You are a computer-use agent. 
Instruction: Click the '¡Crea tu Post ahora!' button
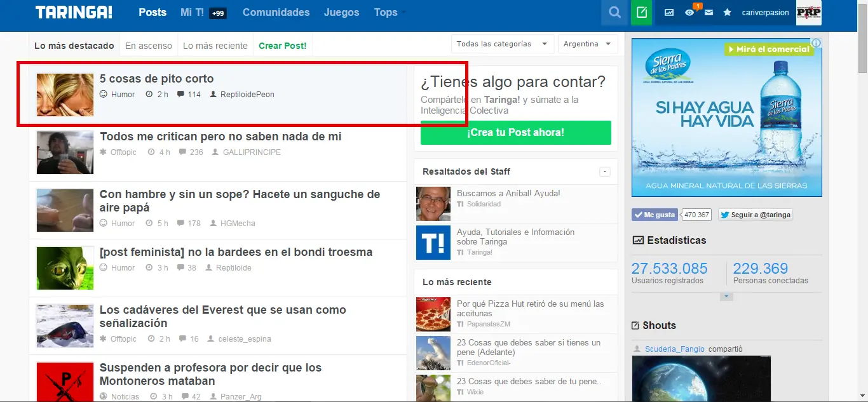coord(516,133)
